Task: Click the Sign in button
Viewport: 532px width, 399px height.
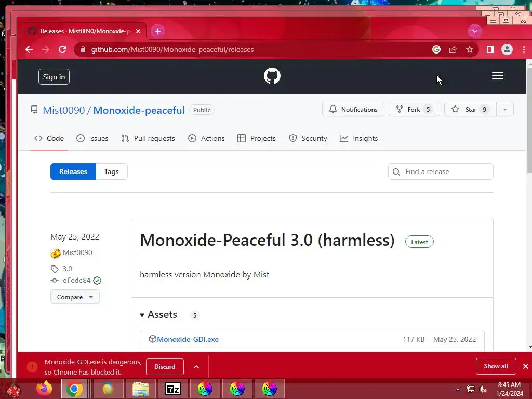Action: coord(54,77)
